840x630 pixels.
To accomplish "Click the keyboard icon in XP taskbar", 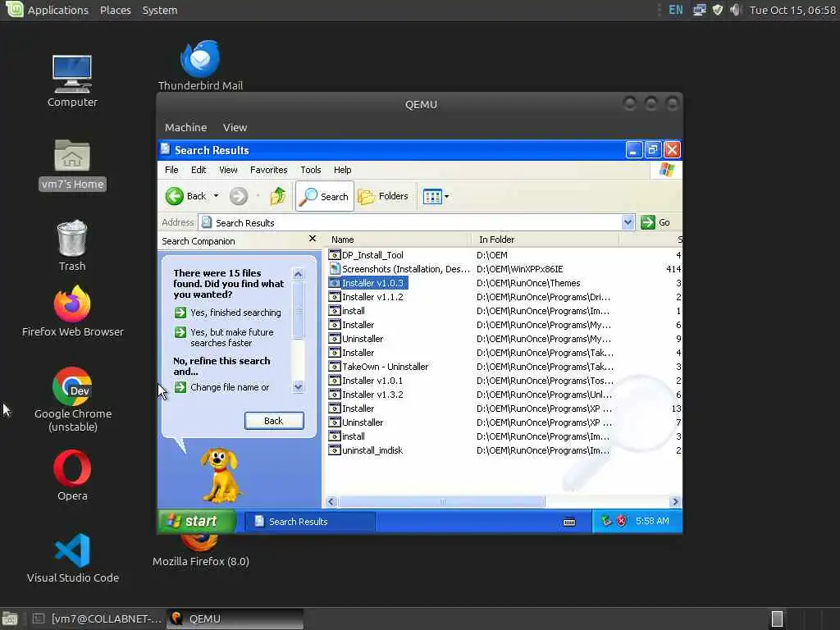I will point(569,522).
